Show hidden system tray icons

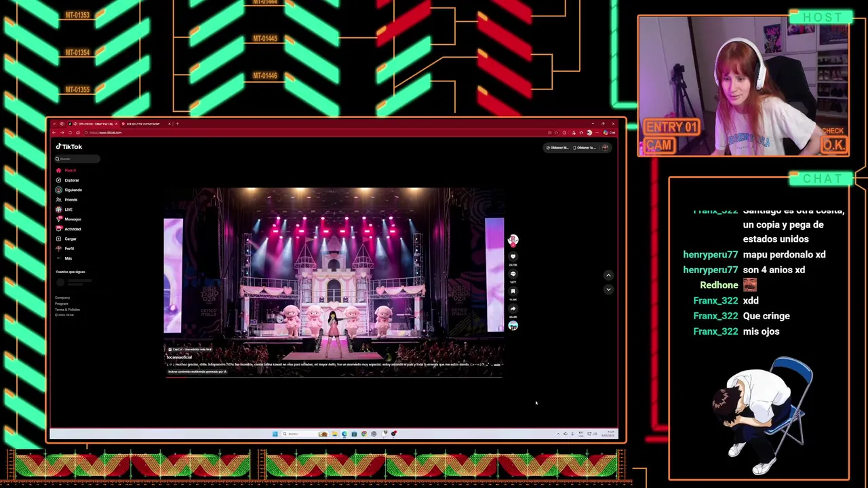[x=558, y=434]
